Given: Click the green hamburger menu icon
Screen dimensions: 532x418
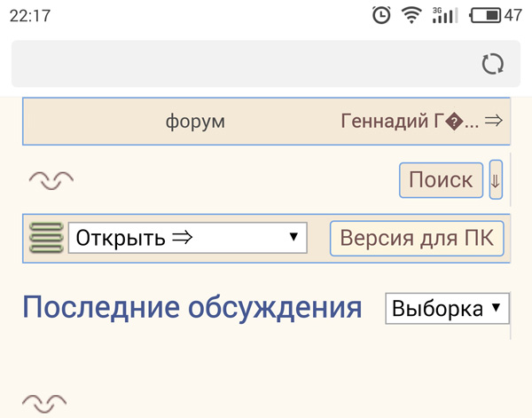Looking at the screenshot, I should coord(46,238).
